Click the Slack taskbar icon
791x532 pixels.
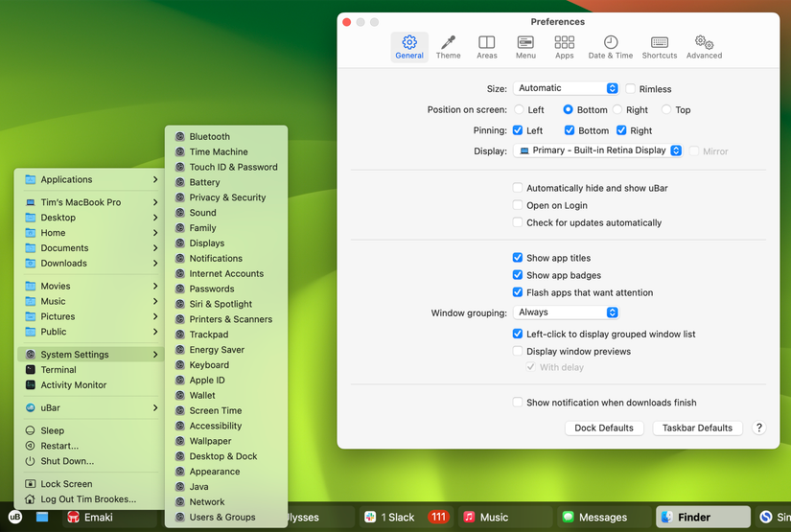pos(370,517)
